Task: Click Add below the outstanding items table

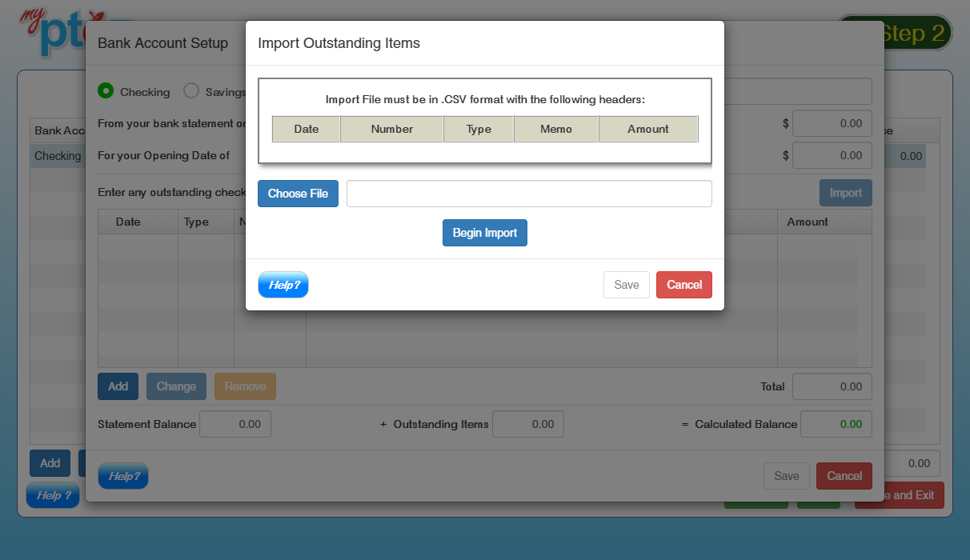Action: (118, 386)
